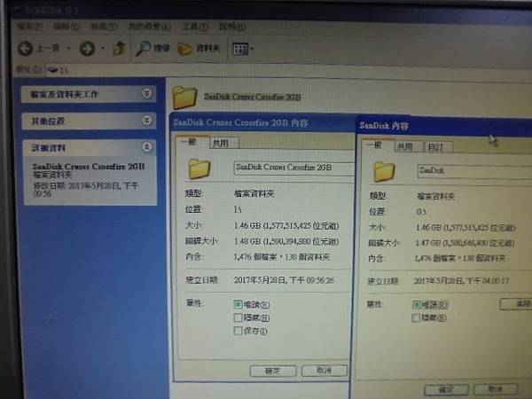The height and width of the screenshot is (399, 532).
Task: Toggle 唯讀 checkbox in Cruzer Crossfire properties
Action: click(239, 304)
